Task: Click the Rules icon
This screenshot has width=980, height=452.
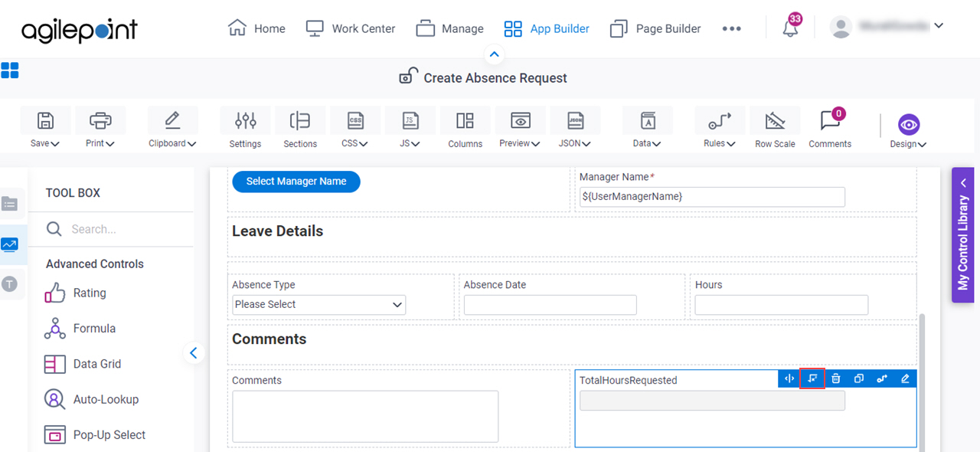Action: (x=720, y=120)
